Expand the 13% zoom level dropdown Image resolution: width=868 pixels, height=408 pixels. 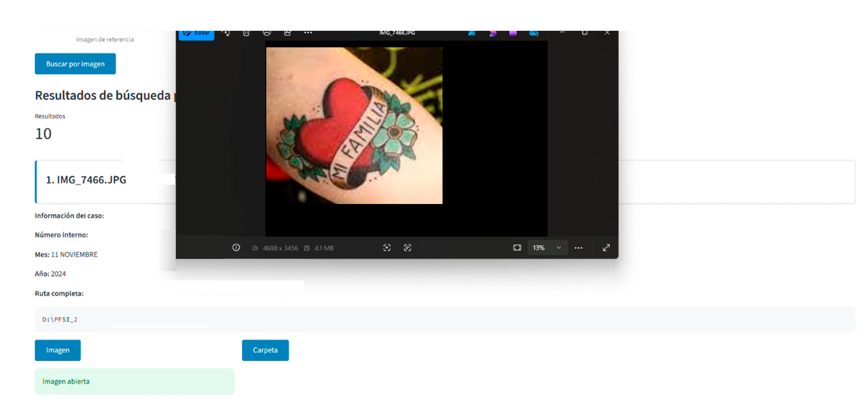[x=559, y=248]
